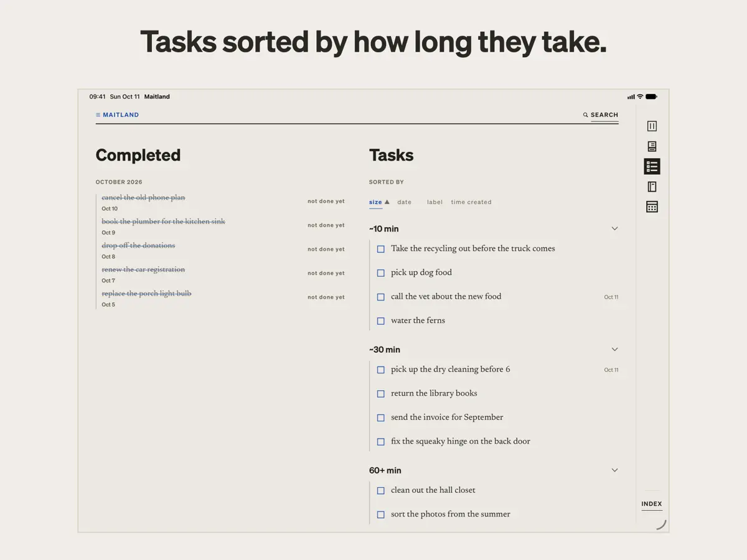The height and width of the screenshot is (560, 747).
Task: Check off 'return the library books'
Action: pos(381,394)
